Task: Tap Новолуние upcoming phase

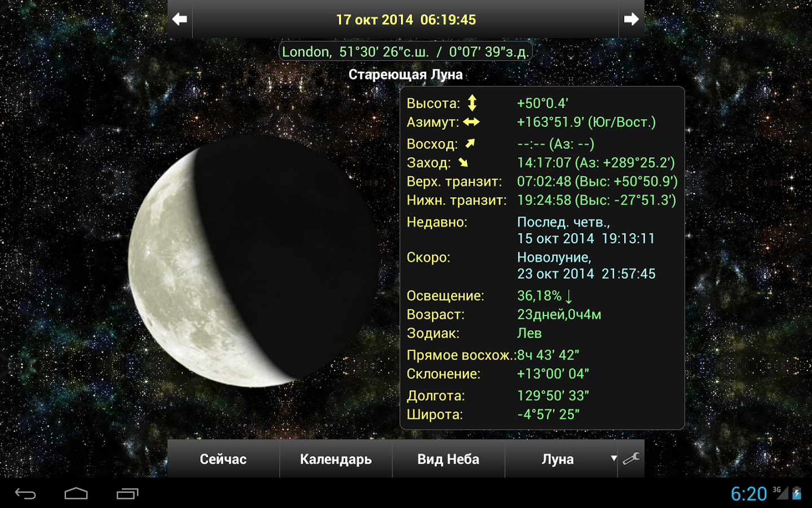Action: click(554, 257)
